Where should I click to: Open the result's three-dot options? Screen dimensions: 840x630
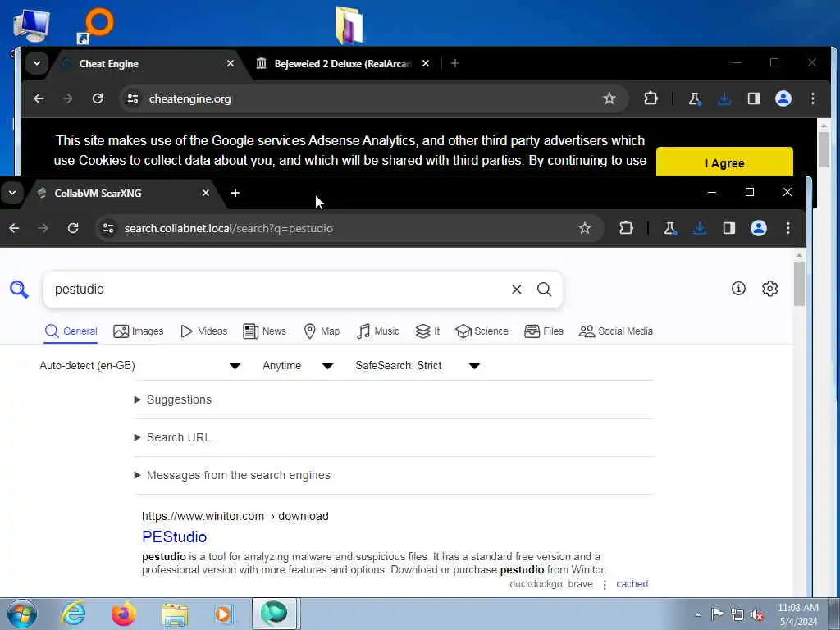point(605,584)
